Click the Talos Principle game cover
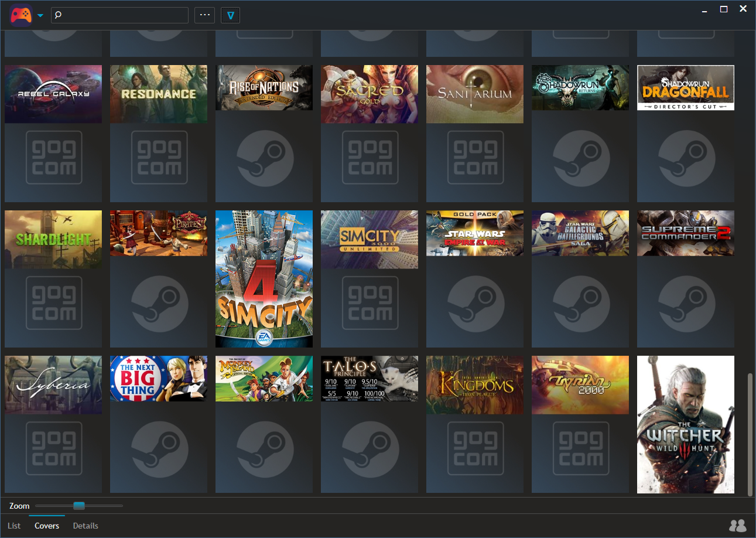This screenshot has height=538, width=756. (369, 379)
